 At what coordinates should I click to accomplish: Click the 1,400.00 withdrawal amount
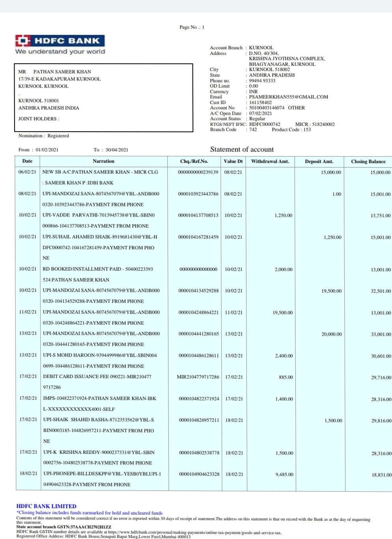(284, 399)
